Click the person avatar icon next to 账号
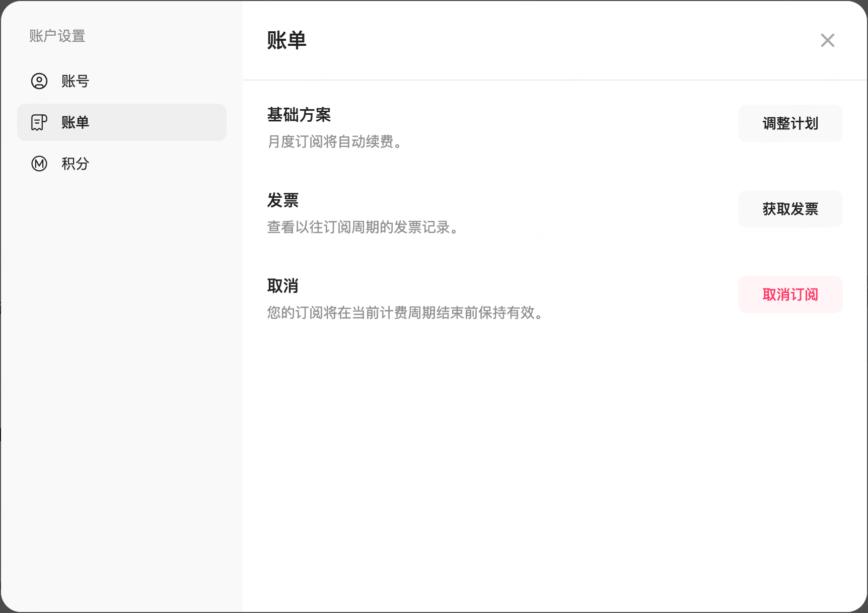The image size is (868, 613). (x=39, y=81)
